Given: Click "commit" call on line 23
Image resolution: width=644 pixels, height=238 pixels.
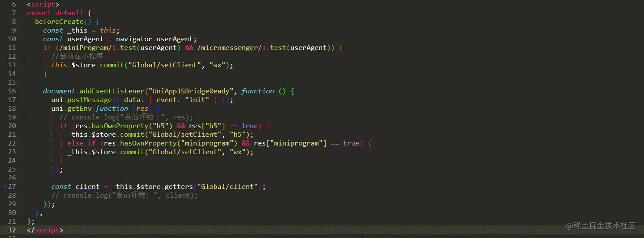Looking at the screenshot, I should click(132, 152).
